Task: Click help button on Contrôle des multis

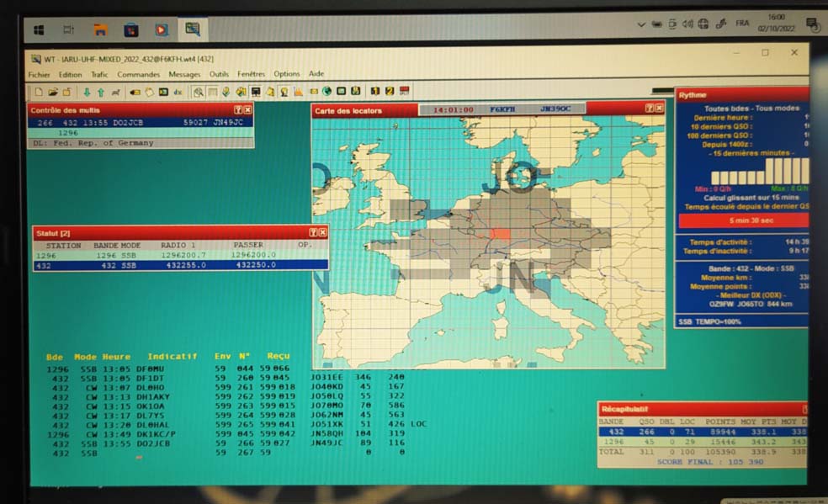Action: pyautogui.click(x=237, y=110)
